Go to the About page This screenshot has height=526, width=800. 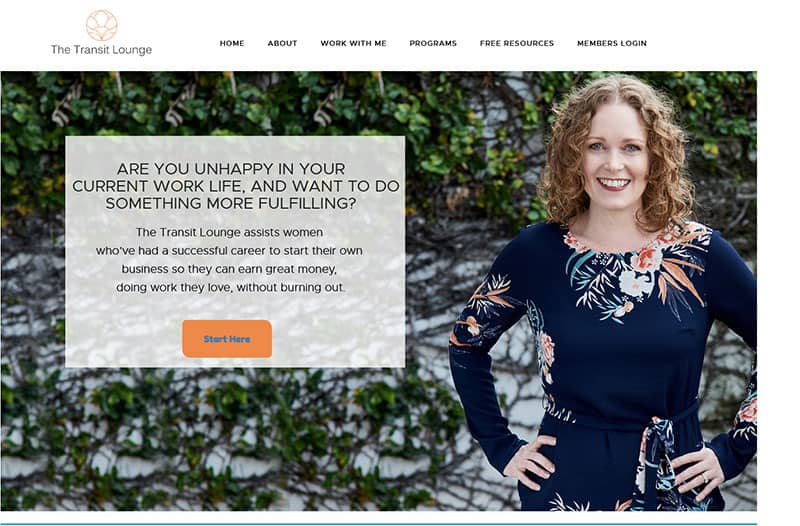coord(282,43)
